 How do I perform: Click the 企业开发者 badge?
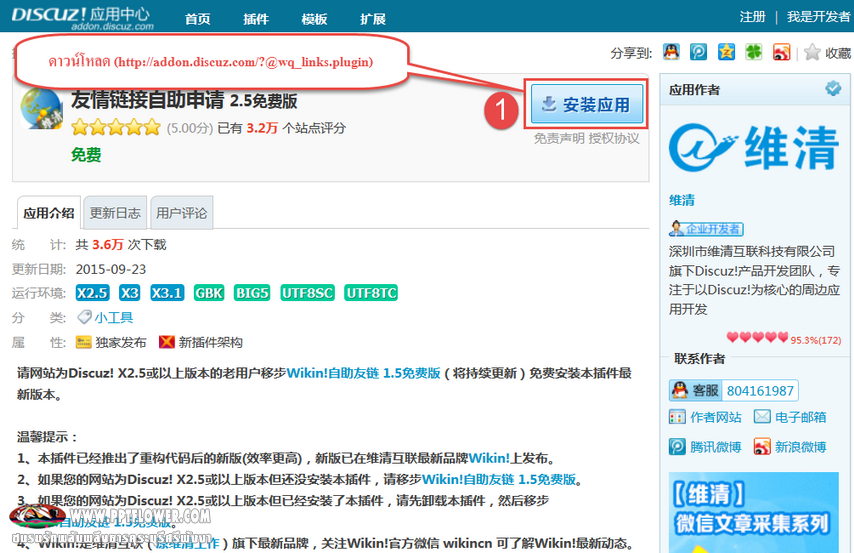coord(706,229)
